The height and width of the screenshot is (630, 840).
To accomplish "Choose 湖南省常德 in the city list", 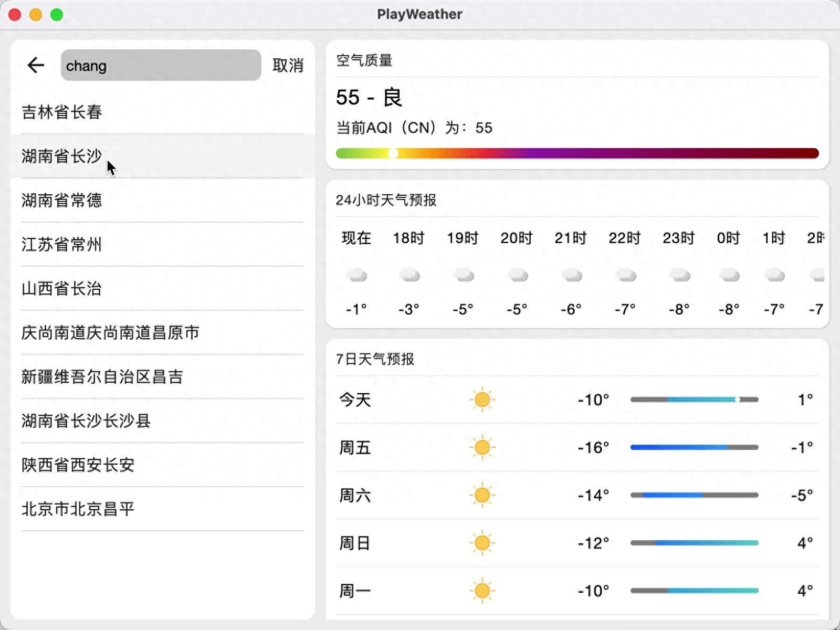I will 162,200.
